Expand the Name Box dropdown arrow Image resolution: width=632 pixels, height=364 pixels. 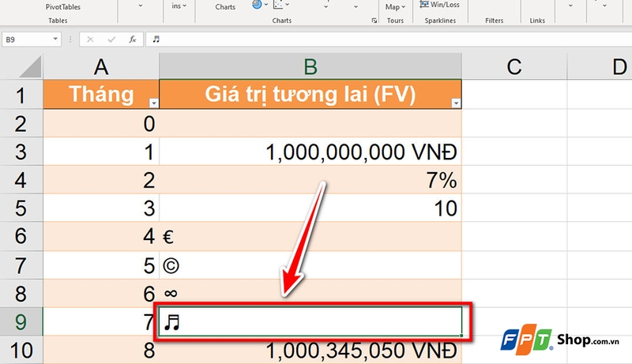tap(55, 39)
